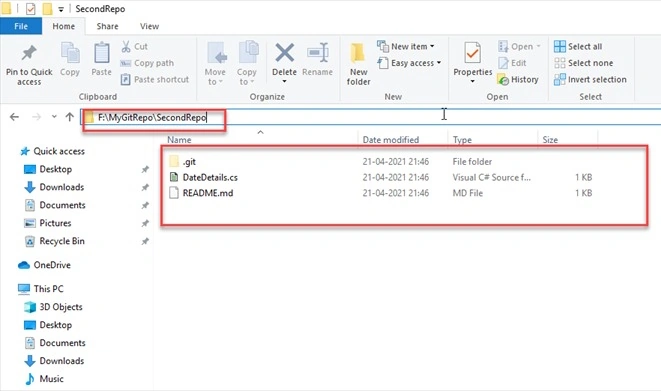Sort by the Name column header

(179, 139)
